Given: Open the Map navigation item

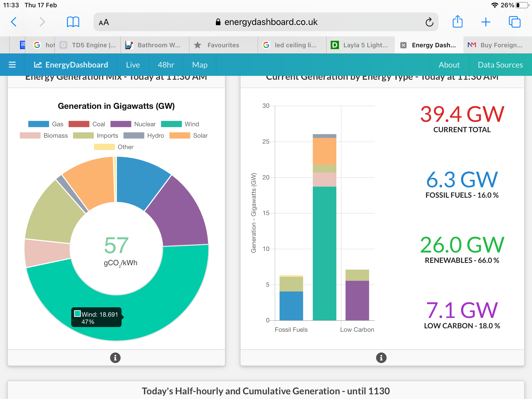Looking at the screenshot, I should pyautogui.click(x=199, y=65).
